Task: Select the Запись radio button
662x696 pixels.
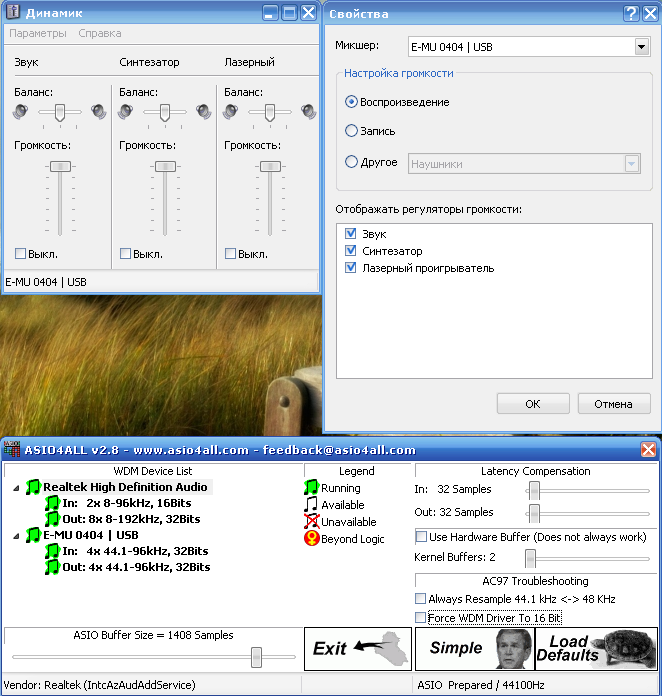Action: (x=351, y=130)
